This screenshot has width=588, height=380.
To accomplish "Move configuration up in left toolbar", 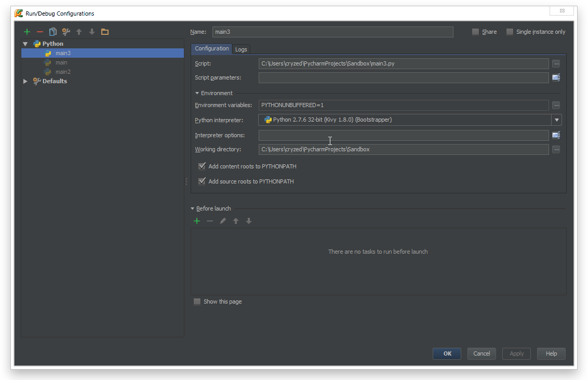I will coord(79,32).
